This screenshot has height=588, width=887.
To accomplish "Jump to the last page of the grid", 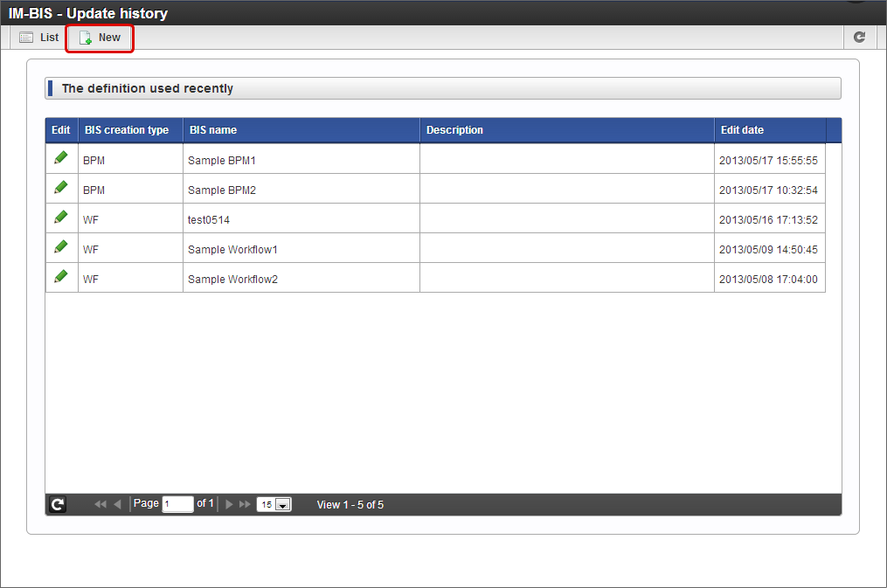I will (245, 504).
